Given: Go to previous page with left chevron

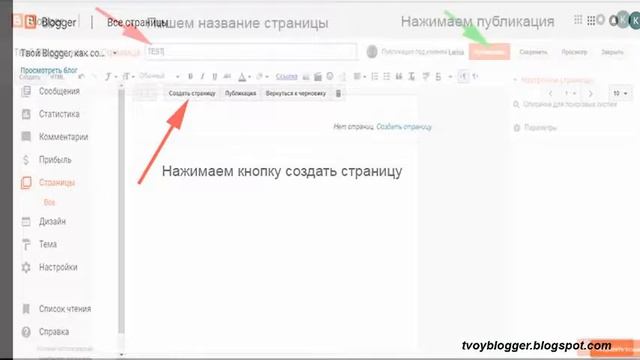Looking at the screenshot, I should (551, 93).
